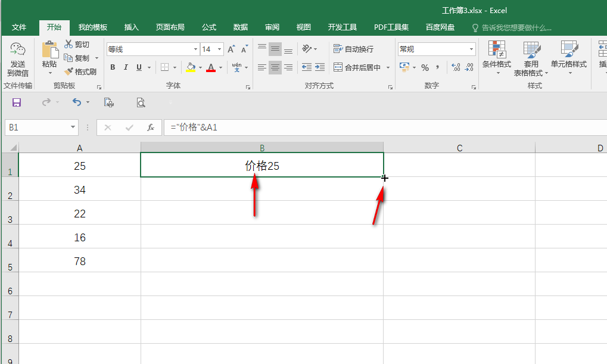Apply accounting number format icon

click(x=404, y=67)
